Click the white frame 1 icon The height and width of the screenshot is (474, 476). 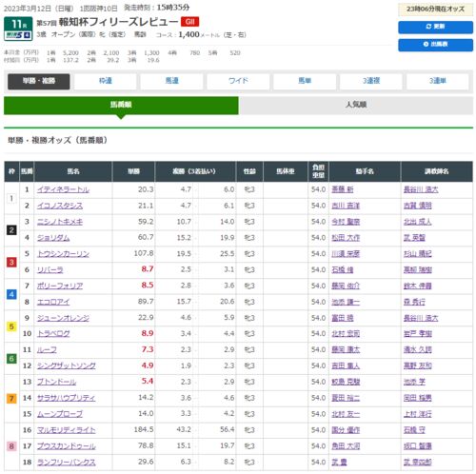coord(11,199)
